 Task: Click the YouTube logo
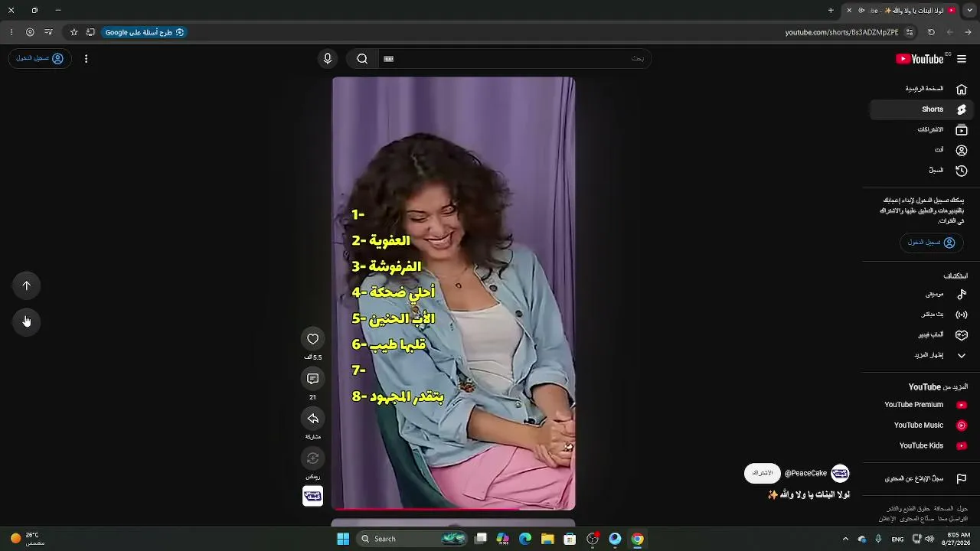click(920, 59)
